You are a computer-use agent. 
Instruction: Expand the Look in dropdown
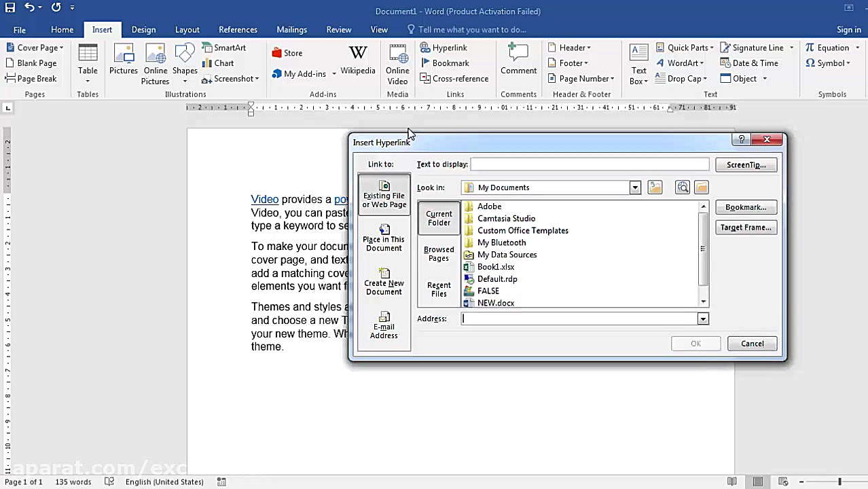pyautogui.click(x=635, y=188)
